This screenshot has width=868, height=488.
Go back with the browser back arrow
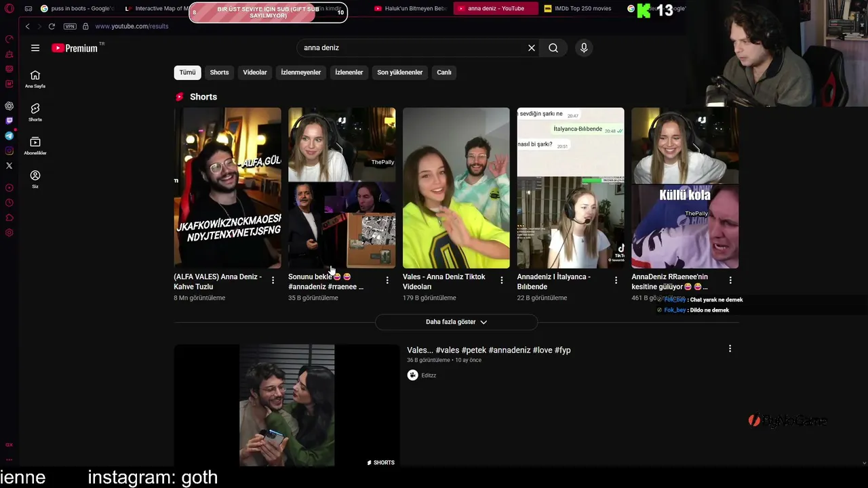coord(27,26)
